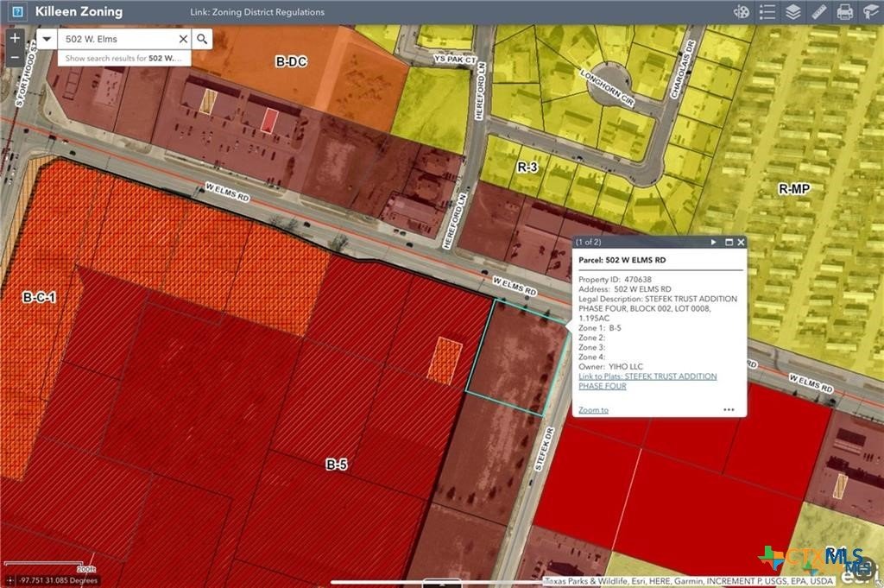Zoom in with the plus button

(15, 39)
